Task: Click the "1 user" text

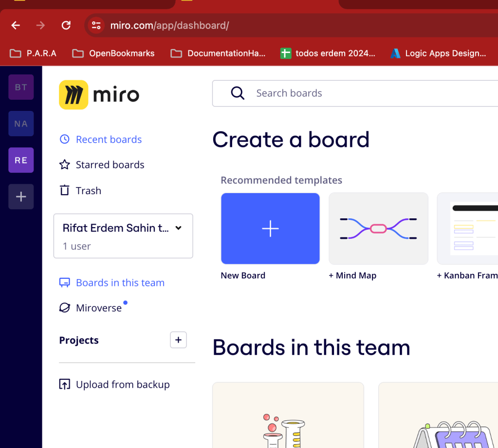Action: tap(76, 246)
